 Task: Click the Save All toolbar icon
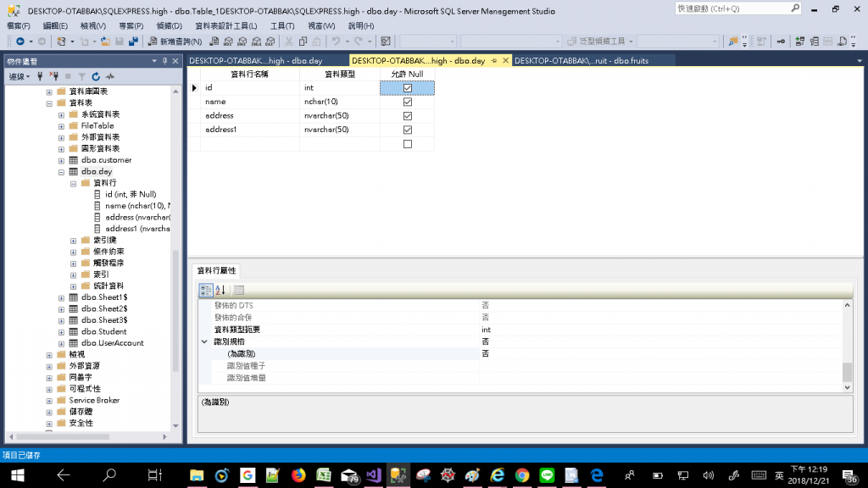click(x=133, y=42)
